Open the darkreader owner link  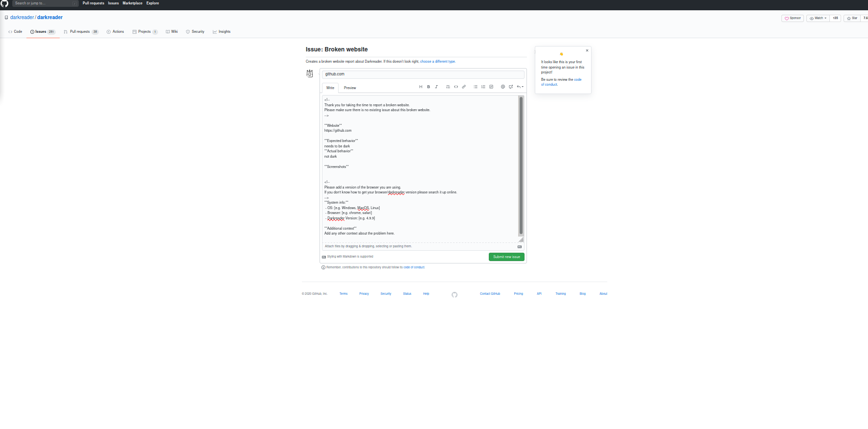coord(22,18)
